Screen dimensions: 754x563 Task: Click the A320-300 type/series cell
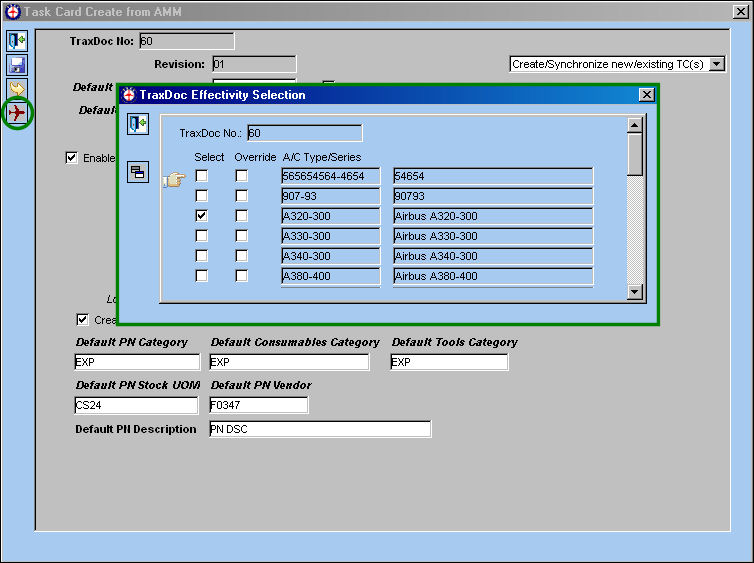tap(330, 216)
